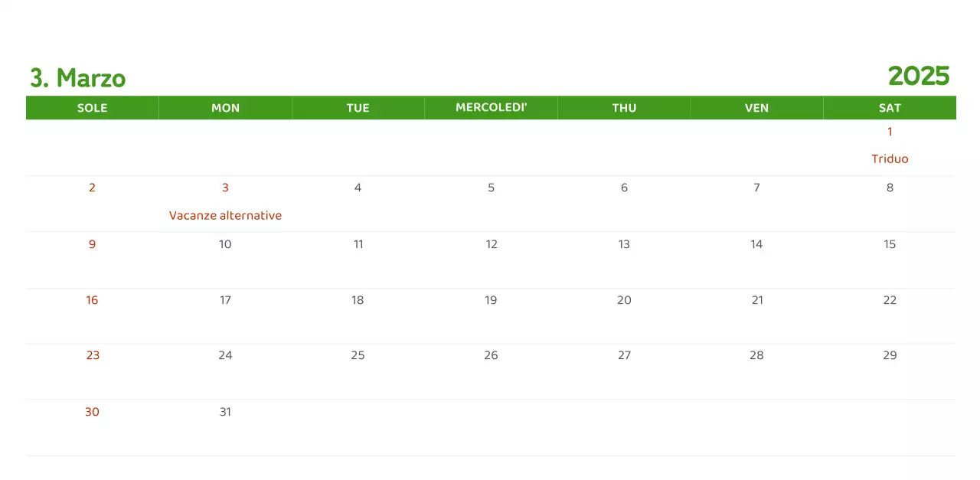Viewport: 980px width, 480px height.
Task: Click on day 30
Action: pyautogui.click(x=92, y=412)
